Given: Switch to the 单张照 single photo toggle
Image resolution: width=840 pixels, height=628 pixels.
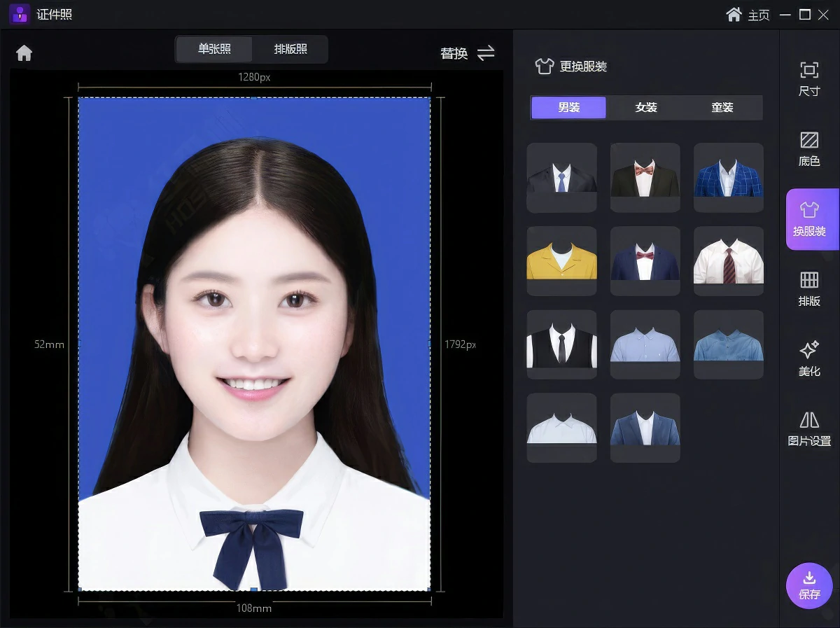Looking at the screenshot, I should pos(214,50).
